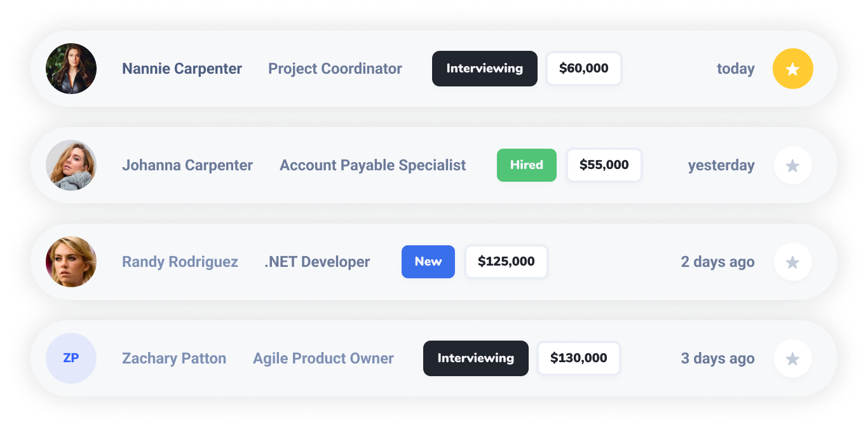Screen dimensions: 868x427
Task: Mark Zachary Patton as favorite
Action: click(x=792, y=358)
